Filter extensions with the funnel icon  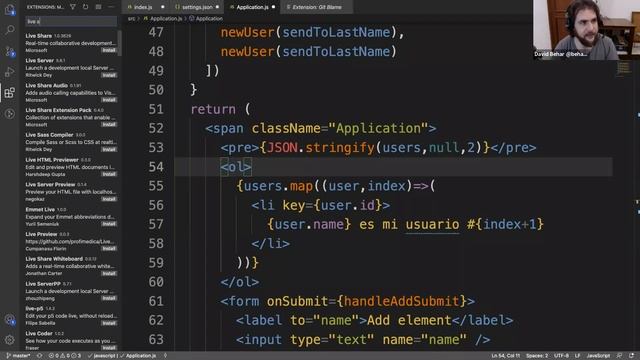click(x=73, y=7)
